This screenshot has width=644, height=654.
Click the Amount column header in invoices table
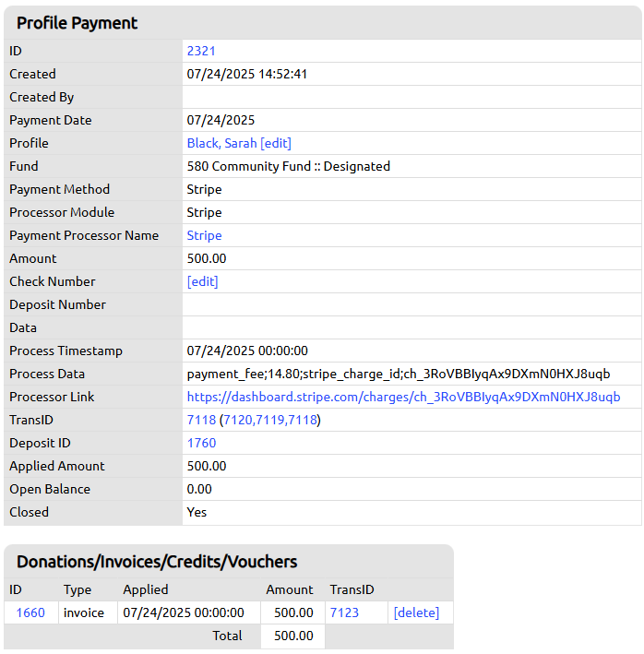290,589
